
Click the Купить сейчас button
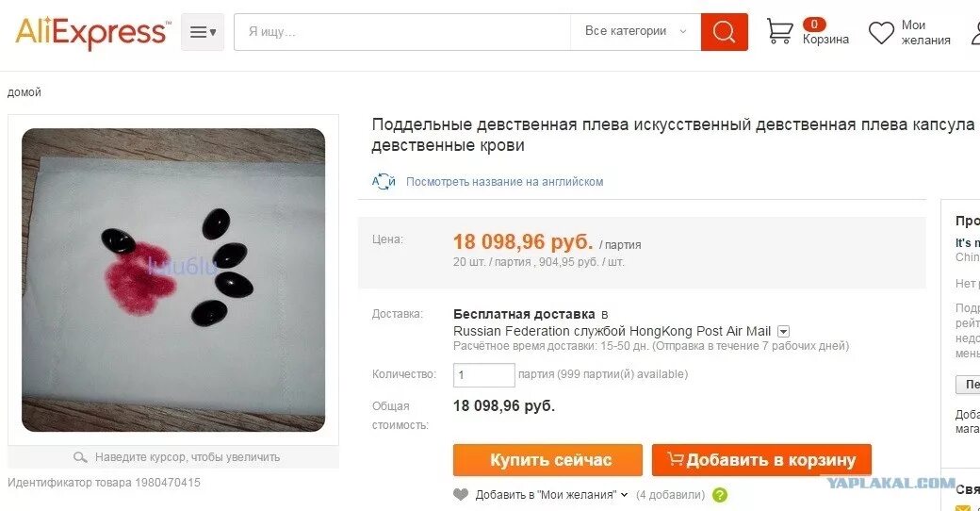point(547,460)
